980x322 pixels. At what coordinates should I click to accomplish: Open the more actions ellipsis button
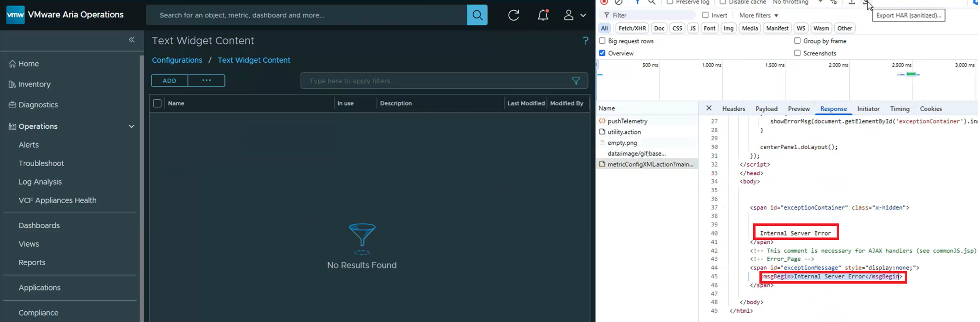pos(206,81)
